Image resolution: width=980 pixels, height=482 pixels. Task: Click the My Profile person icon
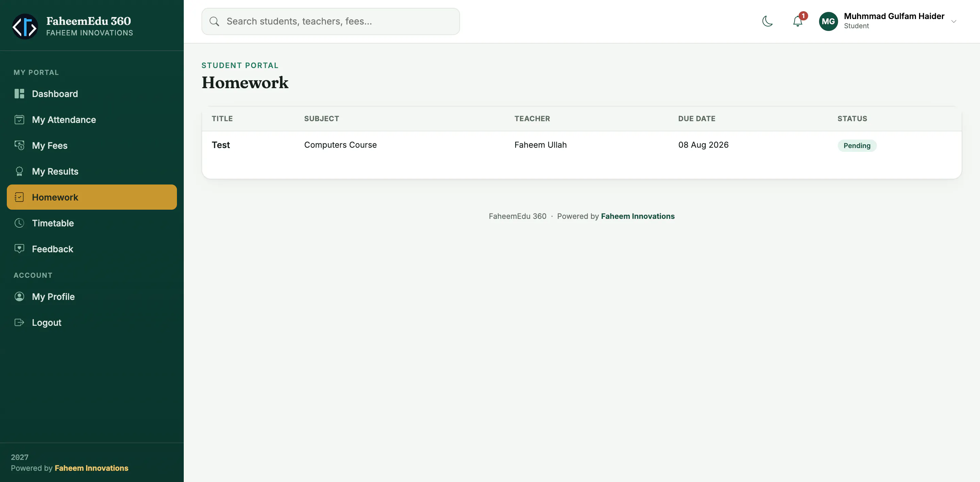19,296
